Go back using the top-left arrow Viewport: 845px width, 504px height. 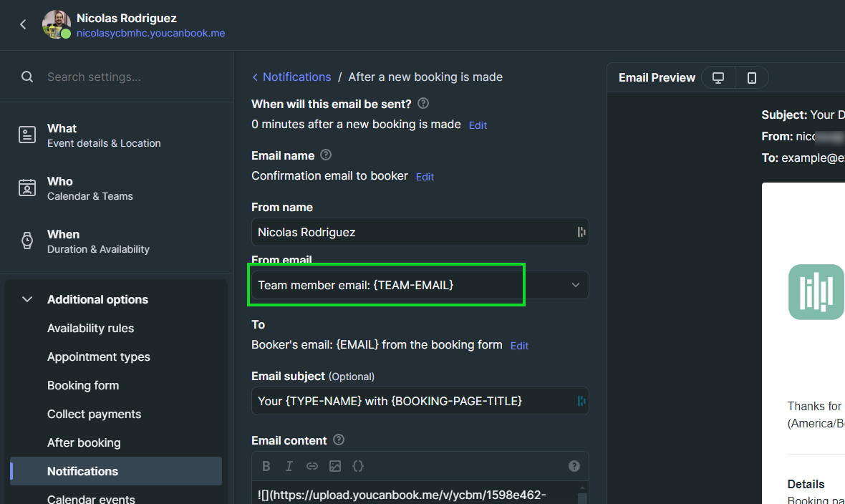click(23, 24)
